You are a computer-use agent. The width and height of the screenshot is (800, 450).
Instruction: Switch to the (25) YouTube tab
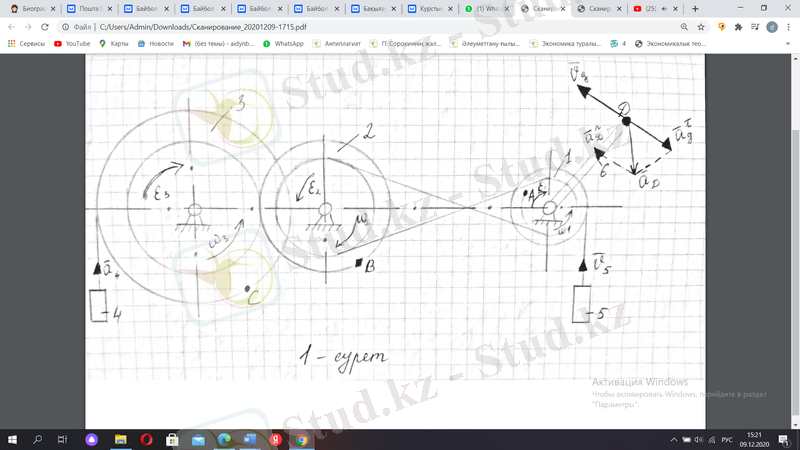(x=657, y=9)
